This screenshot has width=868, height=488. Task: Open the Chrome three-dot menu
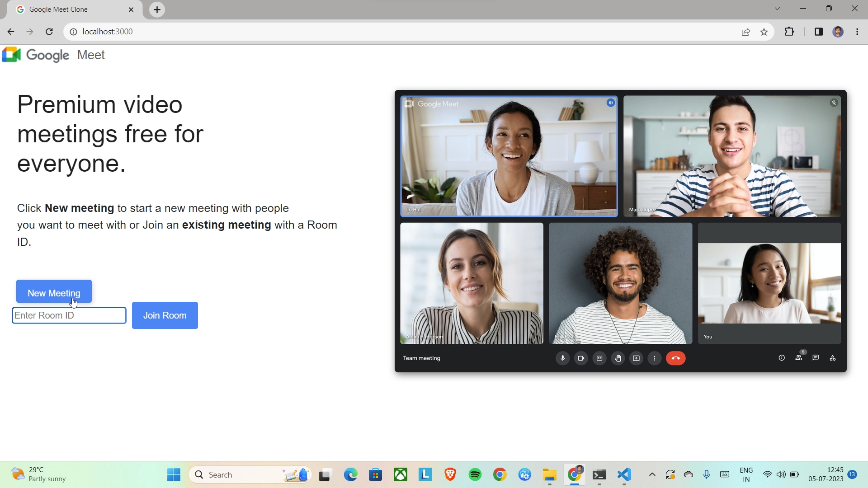pyautogui.click(x=857, y=32)
